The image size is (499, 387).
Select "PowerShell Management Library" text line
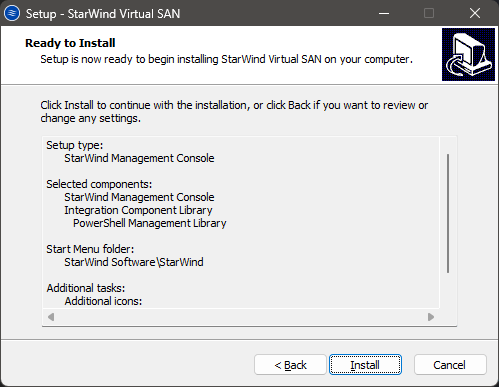coord(150,223)
